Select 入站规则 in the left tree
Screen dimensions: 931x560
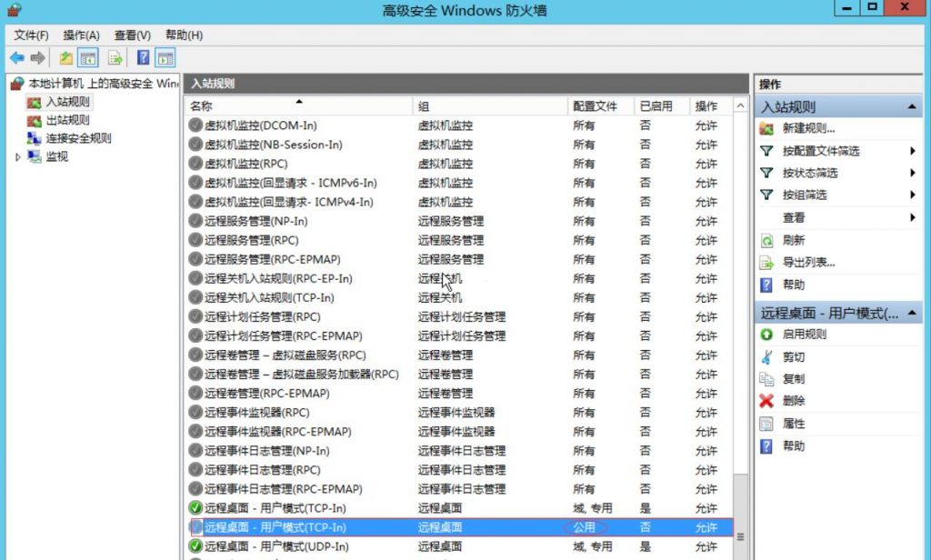click(x=67, y=102)
